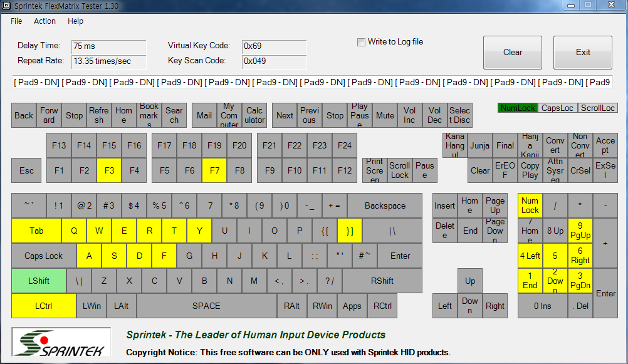Click the large Clear button beside Exit
Viewport: 628px width, 364px height.
pos(513,53)
